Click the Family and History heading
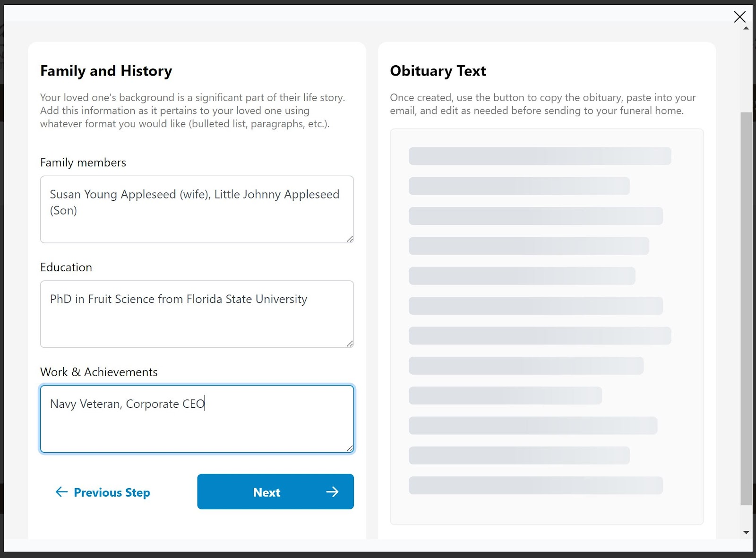This screenshot has height=558, width=756. coord(106,71)
